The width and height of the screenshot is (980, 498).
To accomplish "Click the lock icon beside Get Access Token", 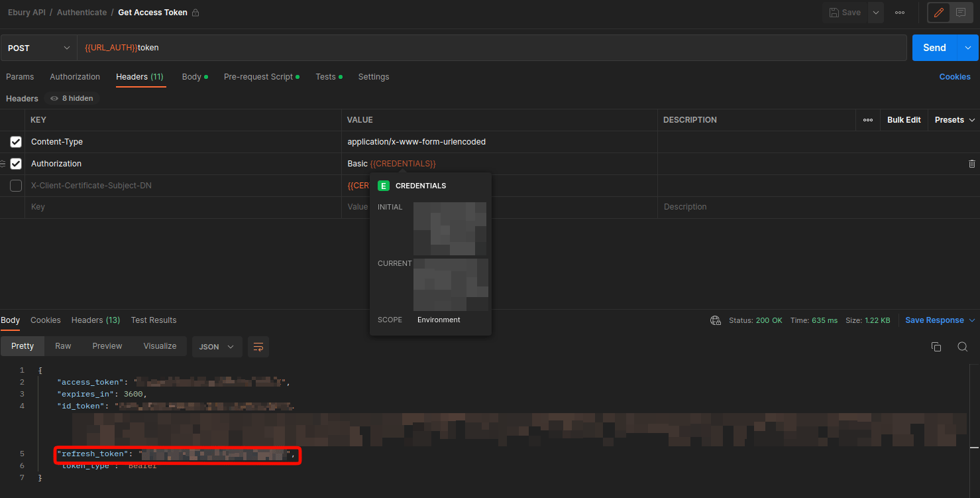I will (195, 13).
